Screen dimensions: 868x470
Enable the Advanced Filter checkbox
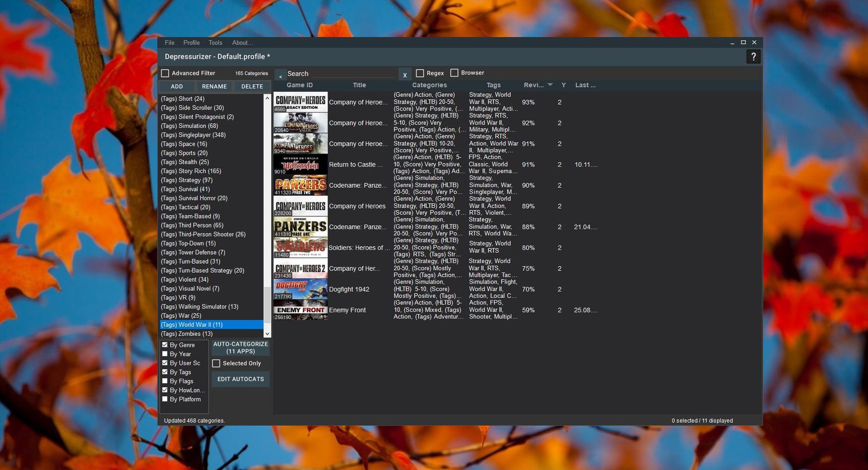point(165,73)
